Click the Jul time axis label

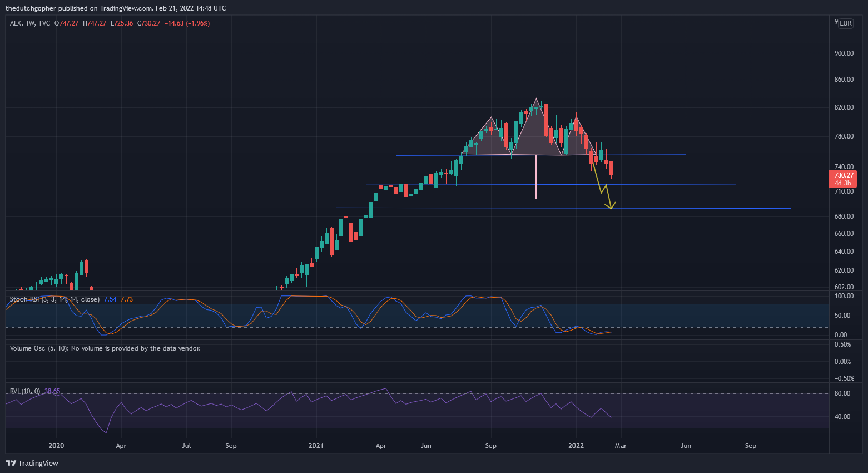coord(186,446)
